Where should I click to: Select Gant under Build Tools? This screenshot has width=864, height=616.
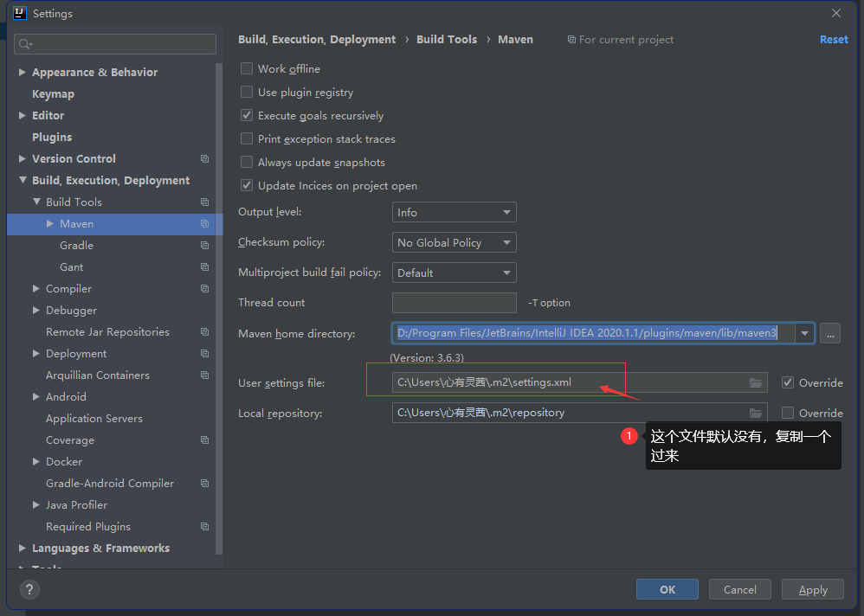coord(72,267)
